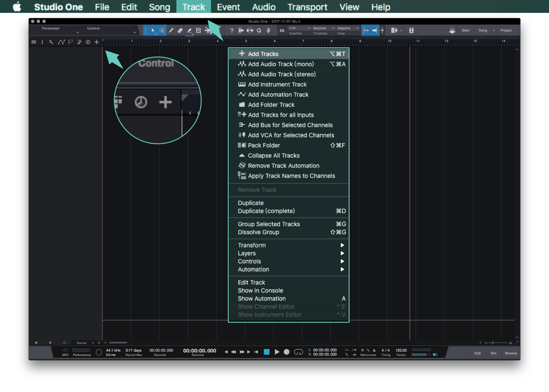Open the Control dropdown arrow
The height and width of the screenshot is (392, 549).
pyautogui.click(x=135, y=33)
